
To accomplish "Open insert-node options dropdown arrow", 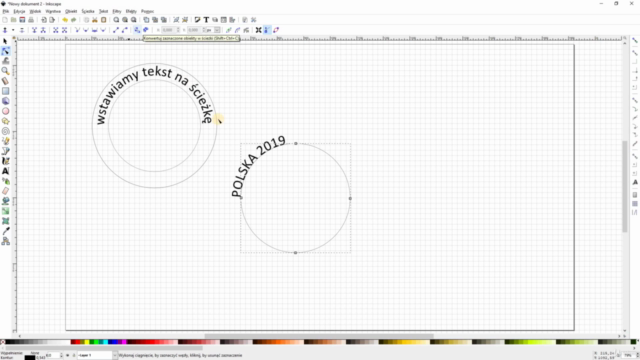I will 13,30.
